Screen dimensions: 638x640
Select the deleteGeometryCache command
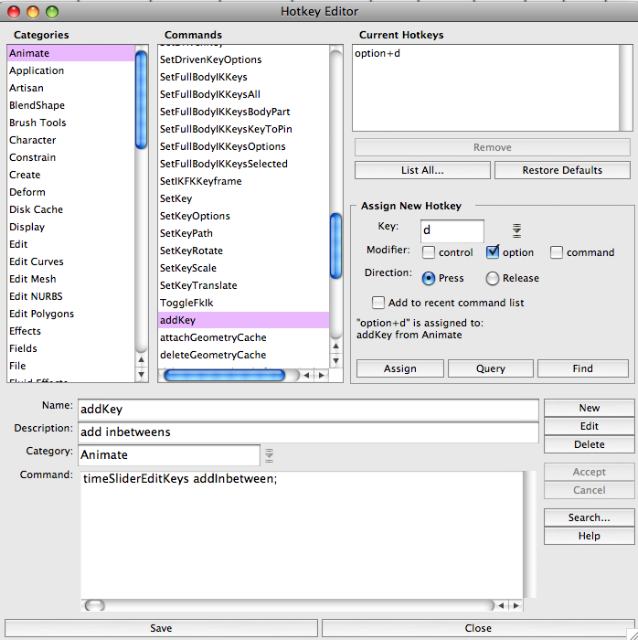coord(244,355)
